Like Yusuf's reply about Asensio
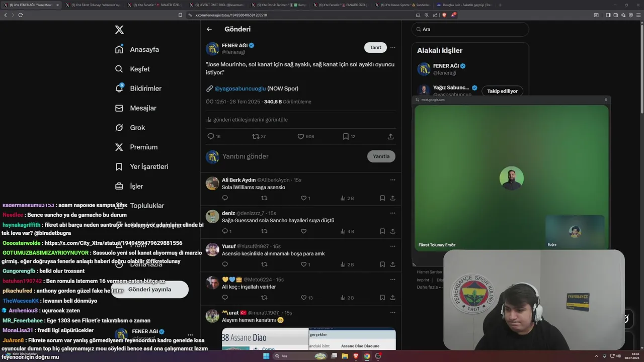644x362 pixels. (304, 264)
